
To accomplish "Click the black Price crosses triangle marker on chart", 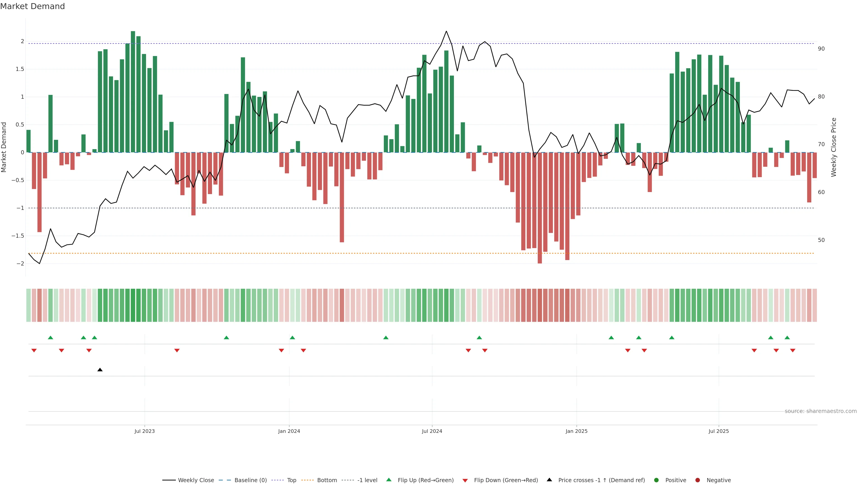I will click(x=100, y=370).
